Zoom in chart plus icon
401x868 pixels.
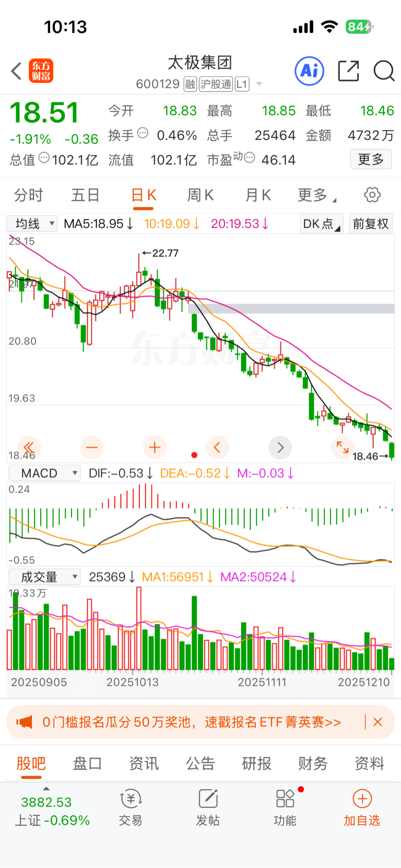(155, 447)
